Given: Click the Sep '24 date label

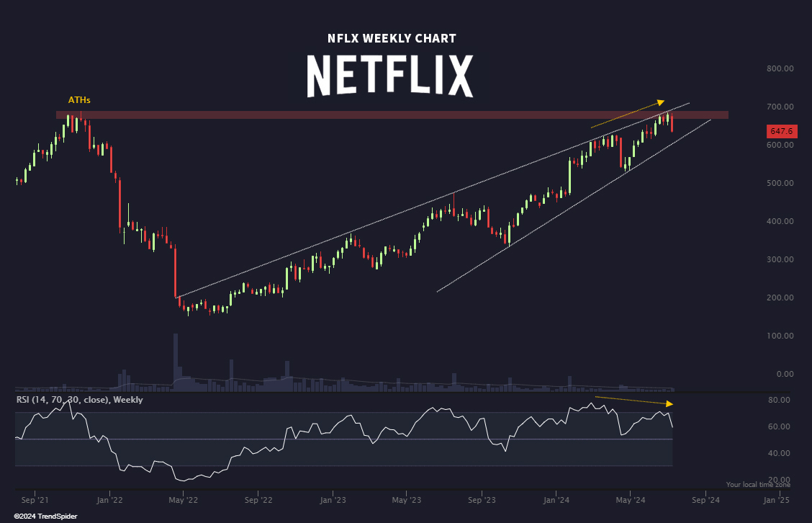Looking at the screenshot, I should pos(705,500).
